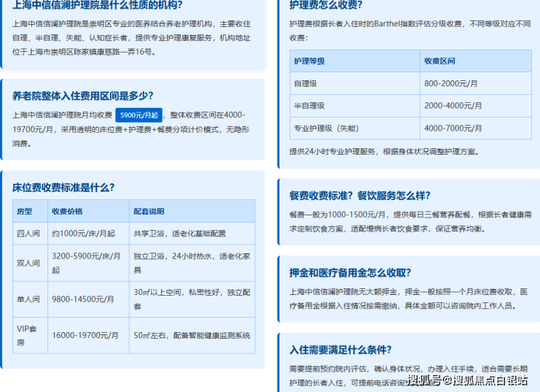Click the 800-2000元/月 fee cell
This screenshot has height=392, width=540.
[476, 83]
